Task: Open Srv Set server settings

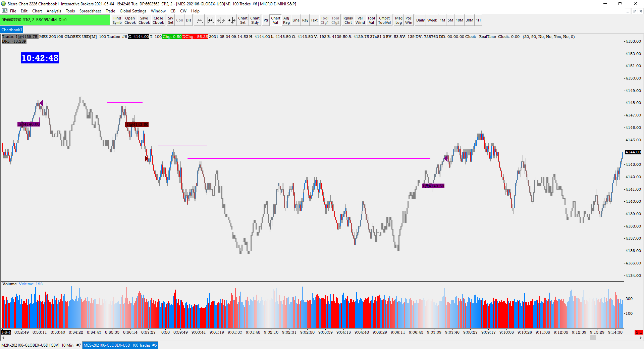Action: click(171, 20)
